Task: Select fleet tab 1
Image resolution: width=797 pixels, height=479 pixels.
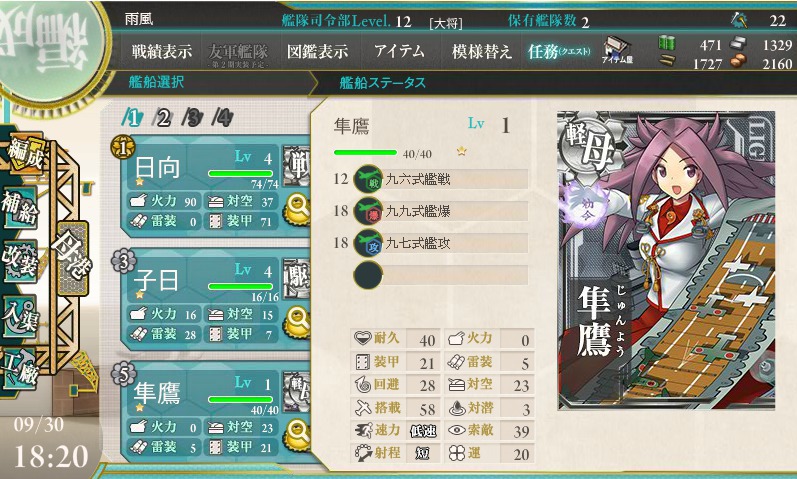Action: click(133, 117)
